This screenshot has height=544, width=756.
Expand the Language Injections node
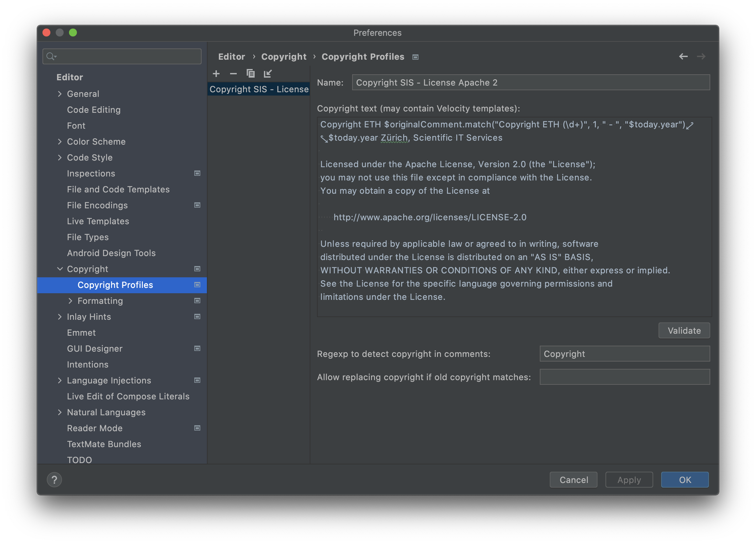point(60,380)
